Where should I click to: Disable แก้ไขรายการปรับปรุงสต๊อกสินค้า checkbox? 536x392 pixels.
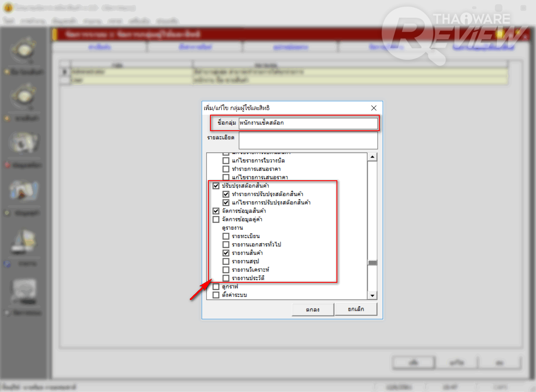[226, 203]
